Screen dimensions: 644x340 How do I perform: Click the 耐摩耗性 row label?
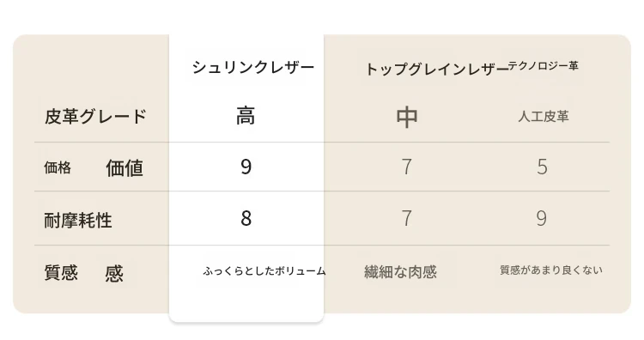coord(78,220)
